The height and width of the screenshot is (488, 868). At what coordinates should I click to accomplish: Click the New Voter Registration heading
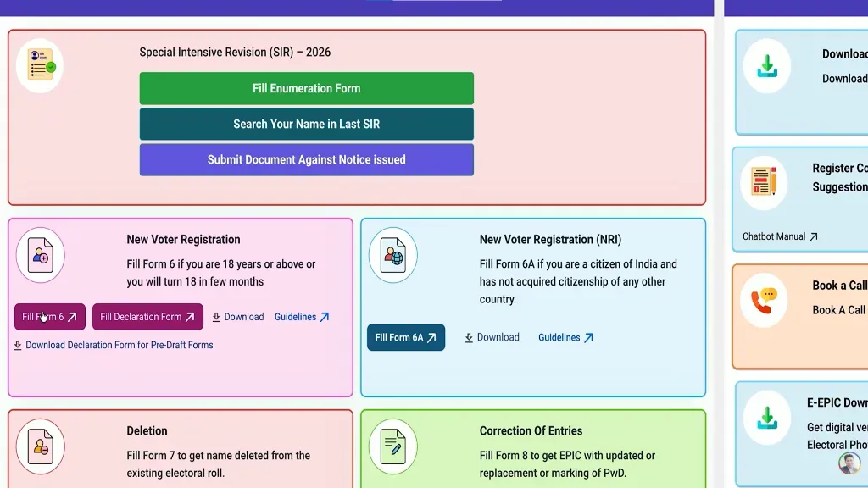183,240
